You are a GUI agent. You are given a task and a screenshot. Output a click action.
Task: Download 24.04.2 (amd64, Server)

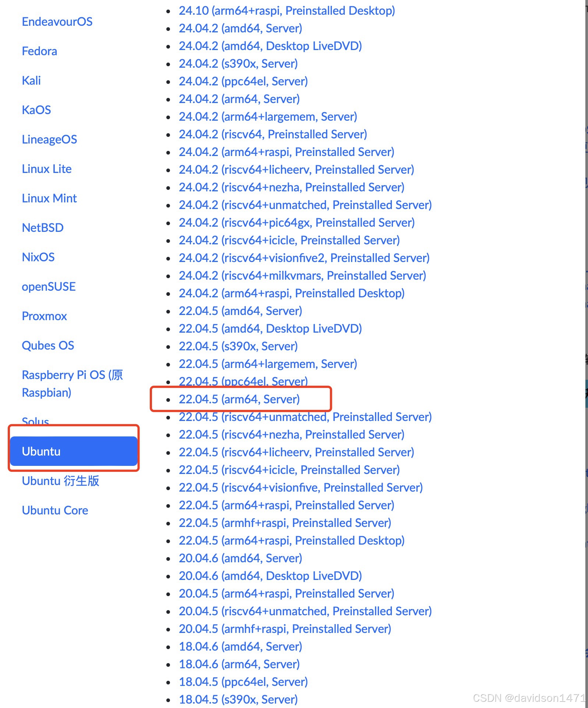click(x=241, y=28)
